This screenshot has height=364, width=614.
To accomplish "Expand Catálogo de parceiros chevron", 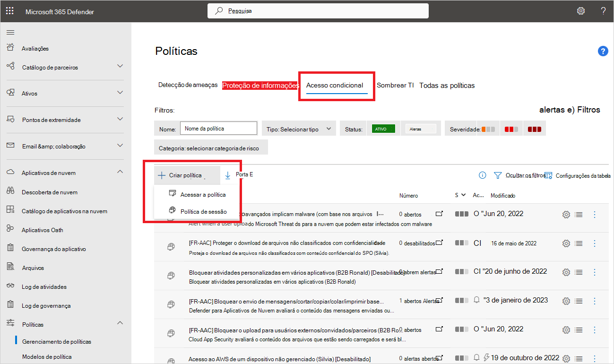I will [x=120, y=66].
